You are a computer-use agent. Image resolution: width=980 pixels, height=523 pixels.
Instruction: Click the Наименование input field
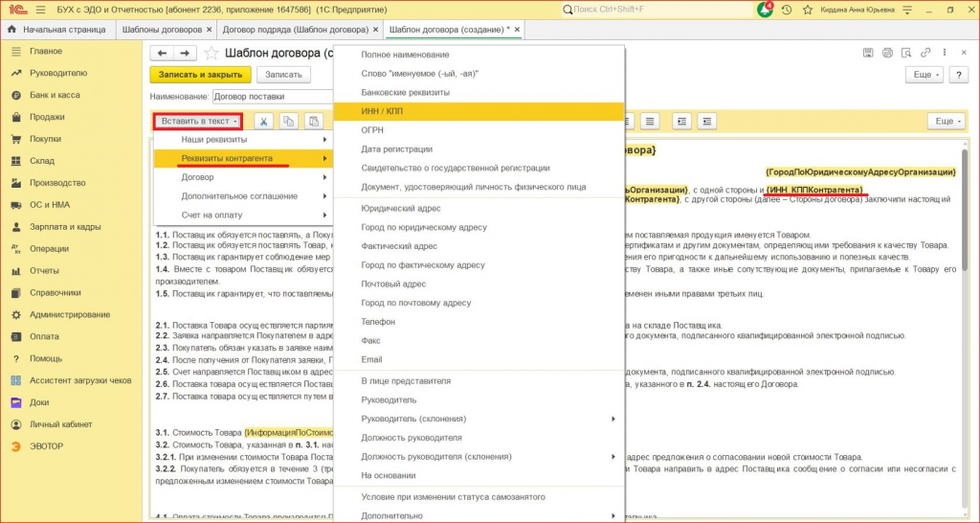pyautogui.click(x=273, y=97)
